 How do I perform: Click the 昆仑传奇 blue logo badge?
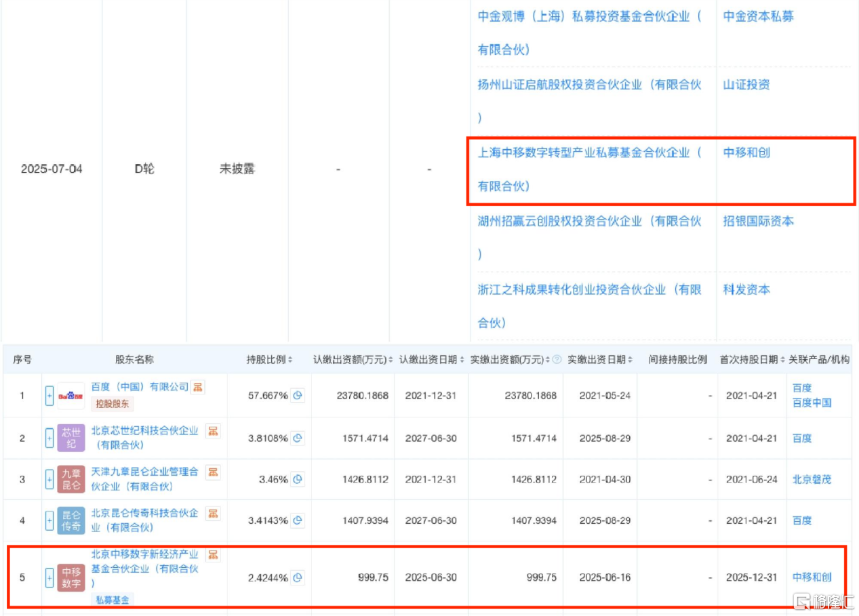tap(71, 520)
